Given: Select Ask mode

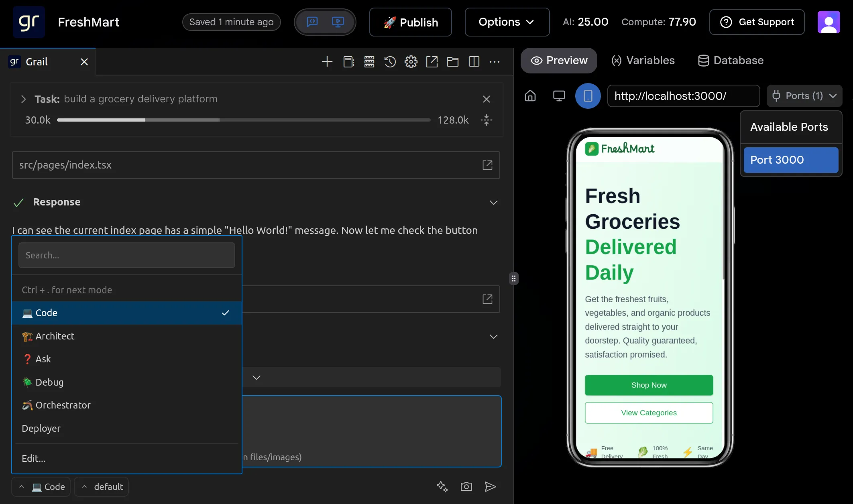Looking at the screenshot, I should [x=127, y=359].
